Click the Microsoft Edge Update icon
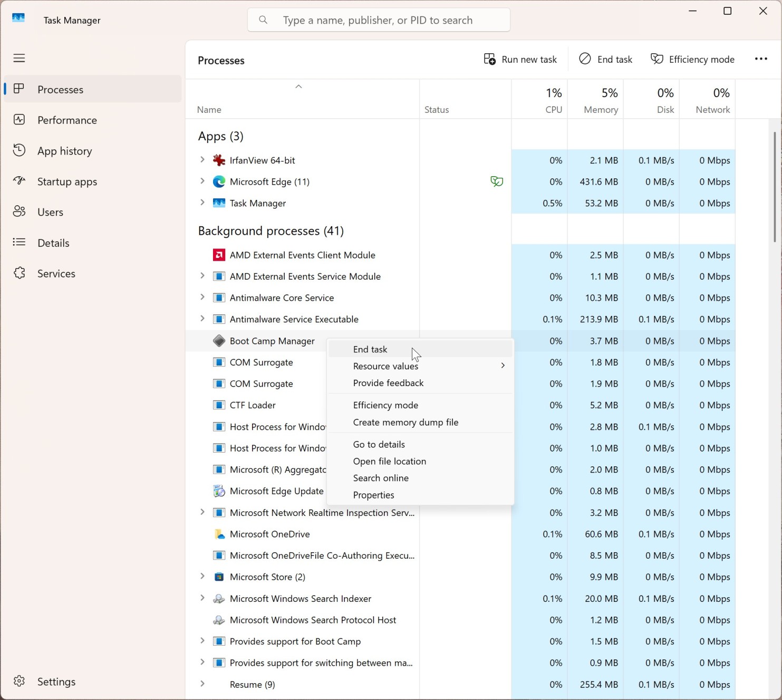The image size is (782, 700). coord(219,491)
